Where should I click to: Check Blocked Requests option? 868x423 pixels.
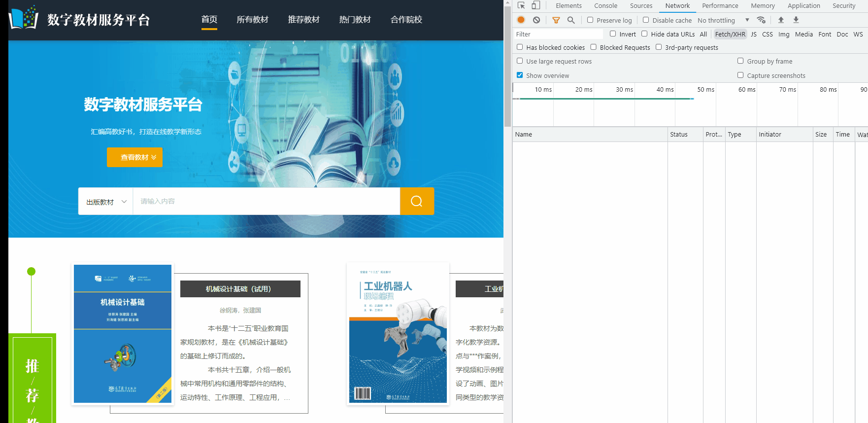[x=594, y=47]
